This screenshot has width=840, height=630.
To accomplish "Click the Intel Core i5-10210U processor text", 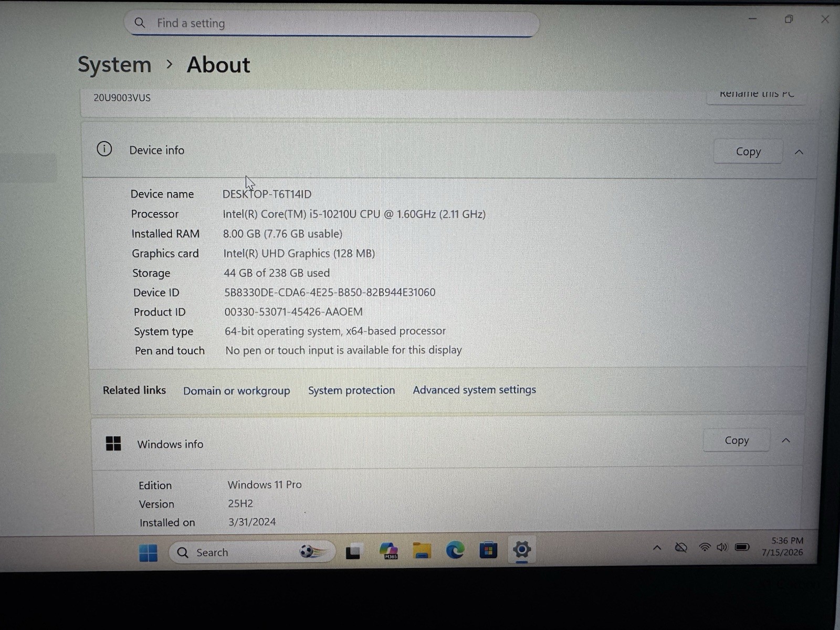I will [354, 214].
